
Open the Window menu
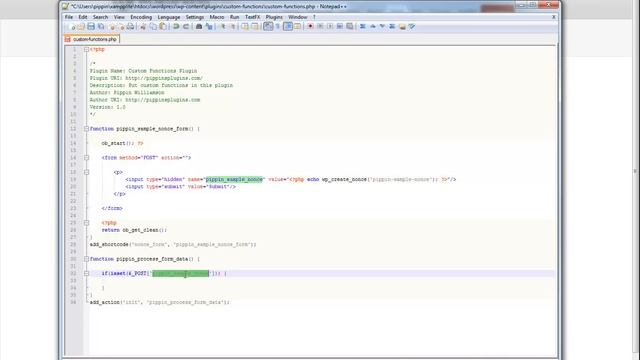click(298, 17)
